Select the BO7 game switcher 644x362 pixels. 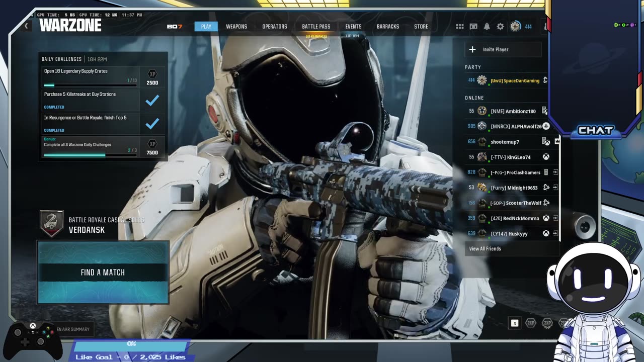coord(174,27)
